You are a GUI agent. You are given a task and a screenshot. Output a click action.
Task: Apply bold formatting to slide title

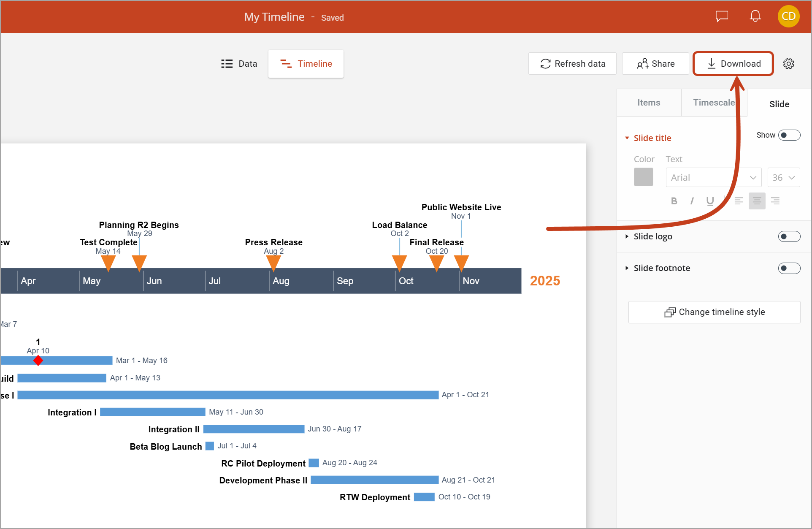coord(674,201)
